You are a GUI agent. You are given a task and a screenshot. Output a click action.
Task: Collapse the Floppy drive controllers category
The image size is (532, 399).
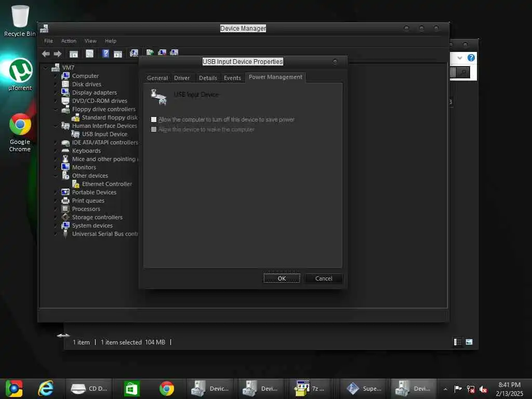click(x=56, y=109)
